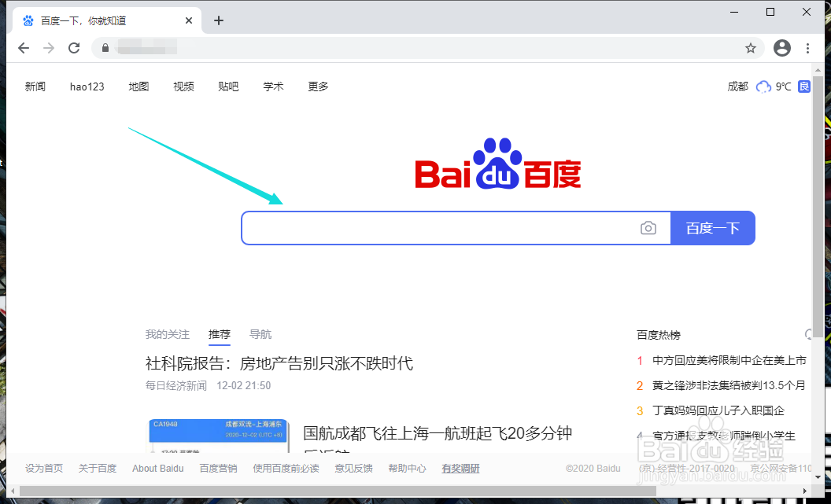
Task: Open 贴吧 from the top navigation
Action: pyautogui.click(x=227, y=86)
